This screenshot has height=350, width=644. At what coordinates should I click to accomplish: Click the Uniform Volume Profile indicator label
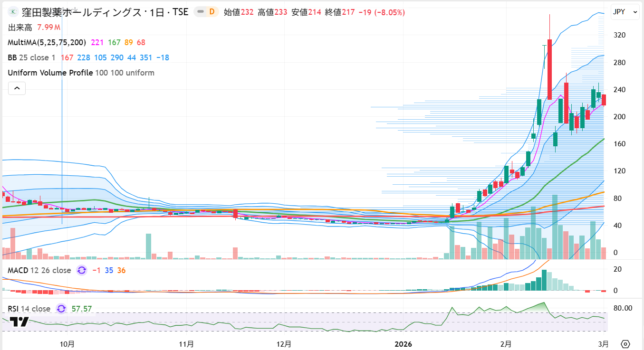(50, 73)
